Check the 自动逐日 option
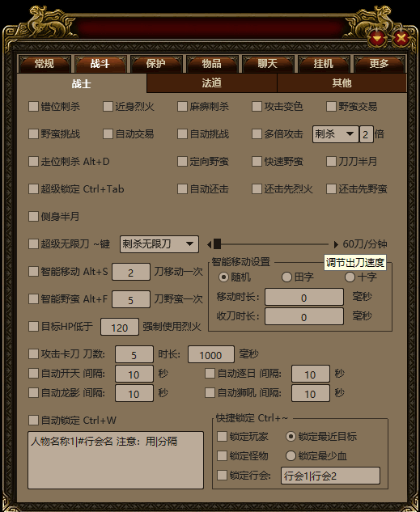The height and width of the screenshot is (512, 420). 210,373
